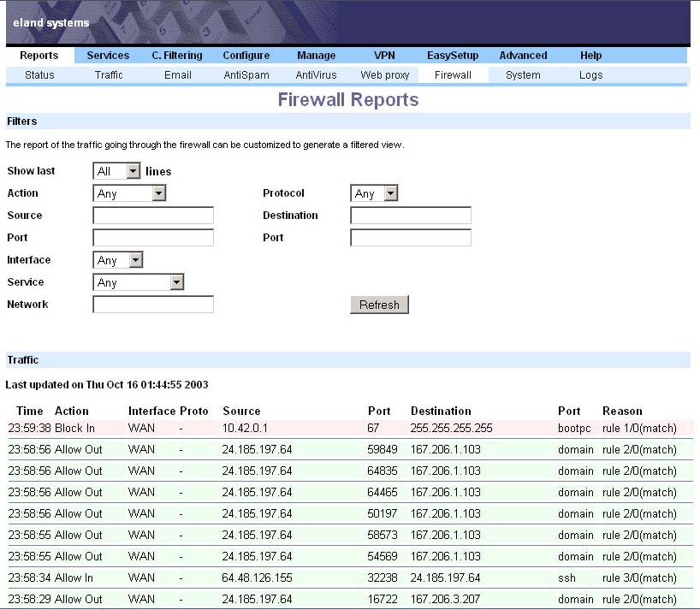Click the Interface column header
The height and width of the screenshot is (610, 700).
point(151,411)
